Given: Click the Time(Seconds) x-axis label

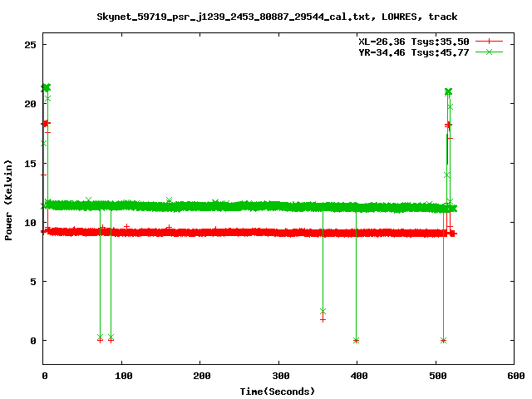Looking at the screenshot, I should [x=277, y=392].
